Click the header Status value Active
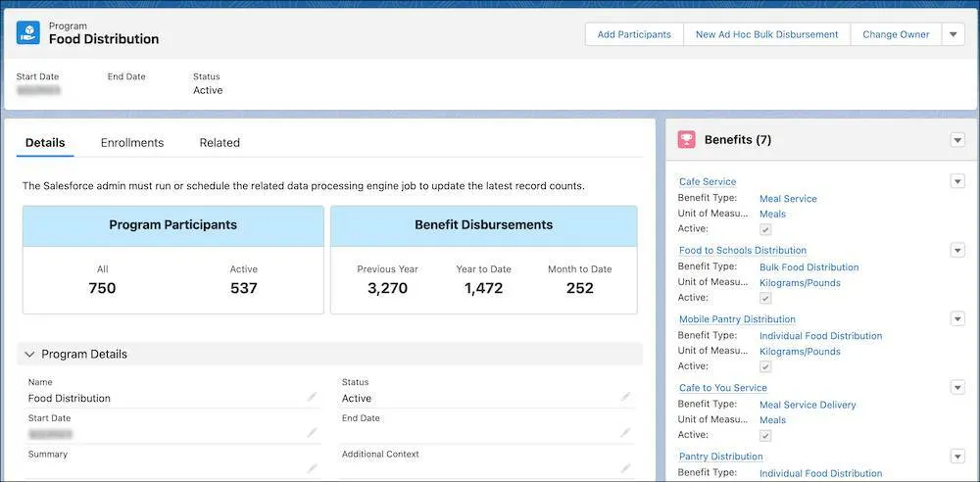Screen dimensions: 980x482 pos(208,90)
